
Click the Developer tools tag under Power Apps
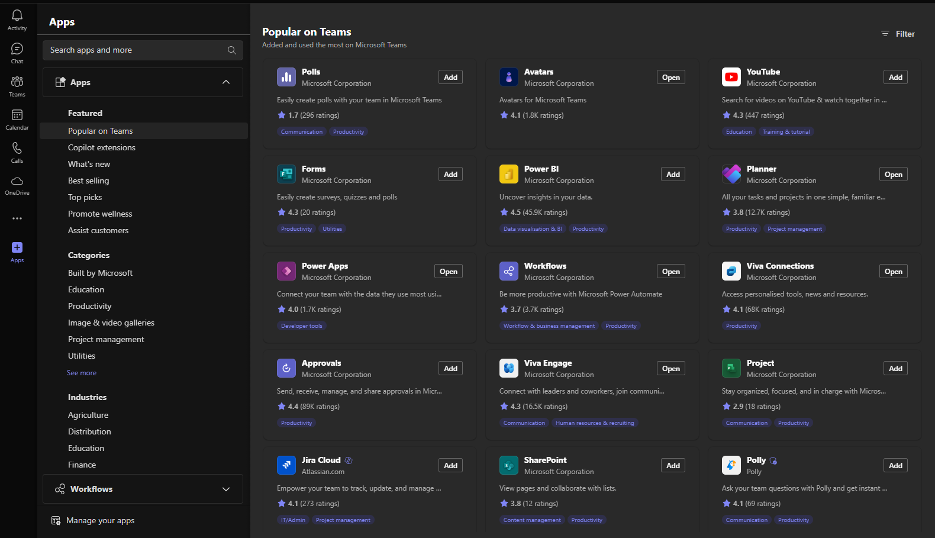coord(301,326)
